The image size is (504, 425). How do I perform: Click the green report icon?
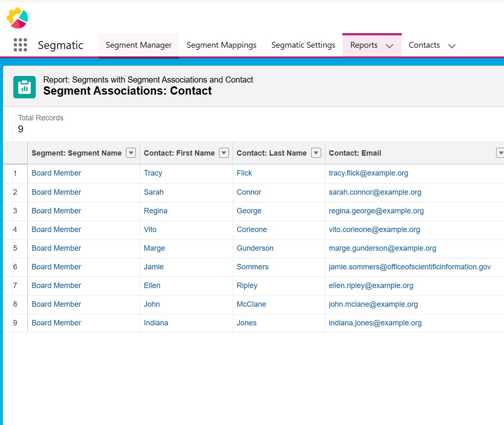pos(25,87)
